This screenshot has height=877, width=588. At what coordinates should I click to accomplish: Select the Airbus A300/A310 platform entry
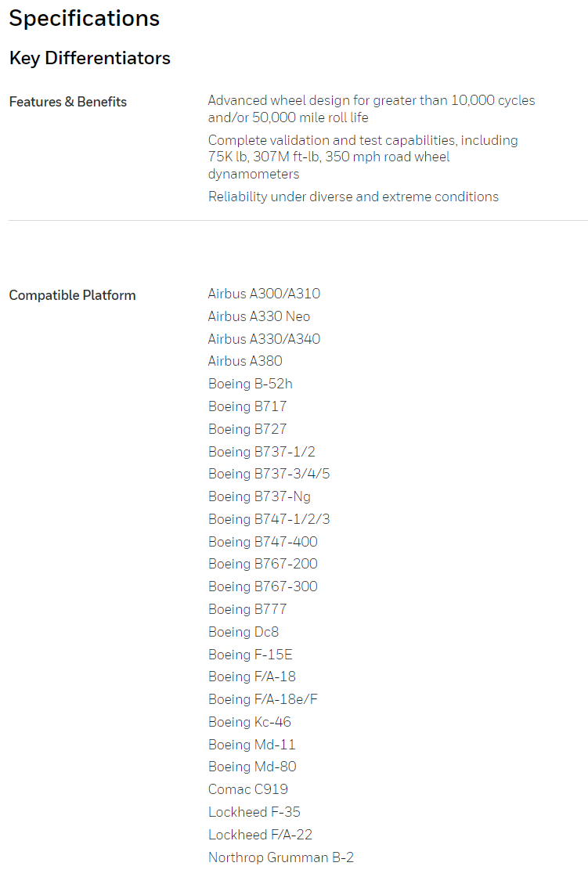264,294
